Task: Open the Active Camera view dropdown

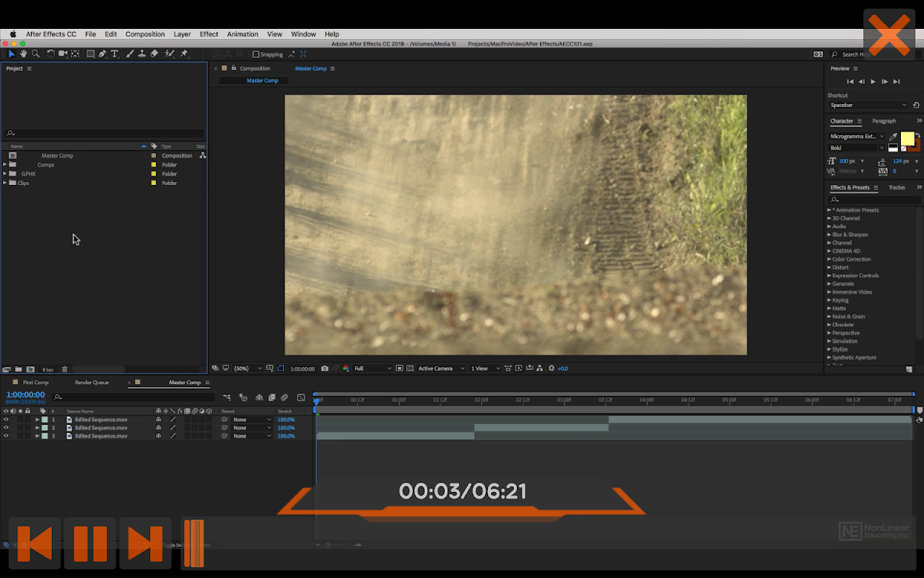Action: tap(440, 368)
